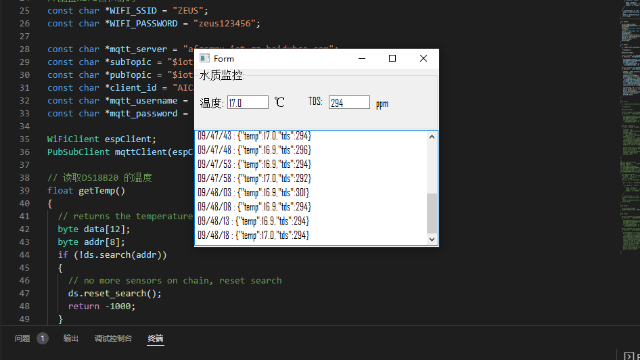The width and height of the screenshot is (640, 360).
Task: Click byte addr[8] on line 43
Action: [91, 242]
